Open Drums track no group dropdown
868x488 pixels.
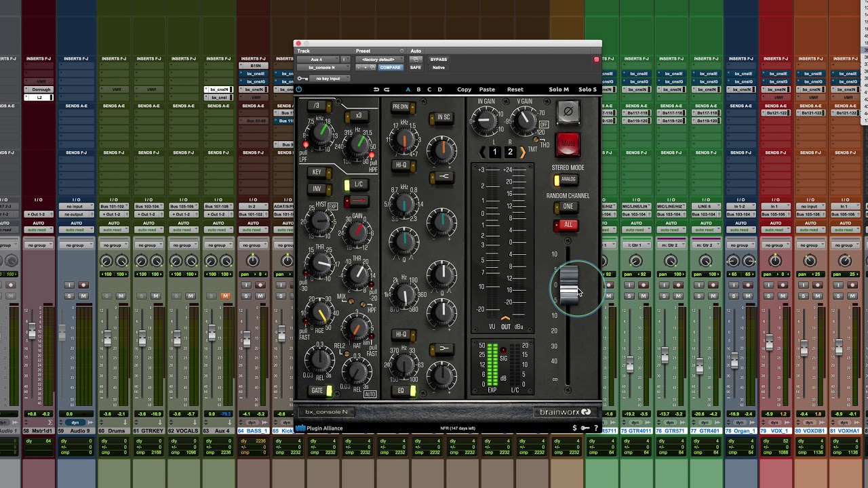tap(114, 245)
